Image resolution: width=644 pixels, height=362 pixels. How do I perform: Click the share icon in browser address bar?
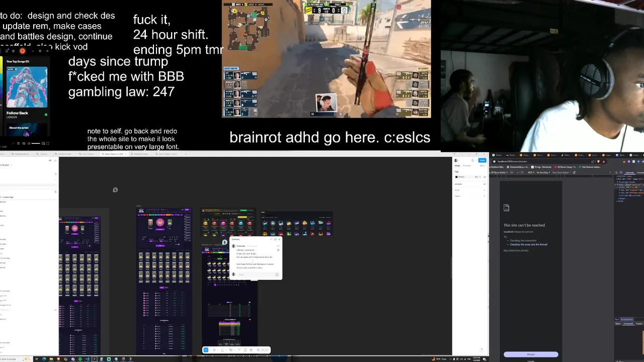point(593,161)
